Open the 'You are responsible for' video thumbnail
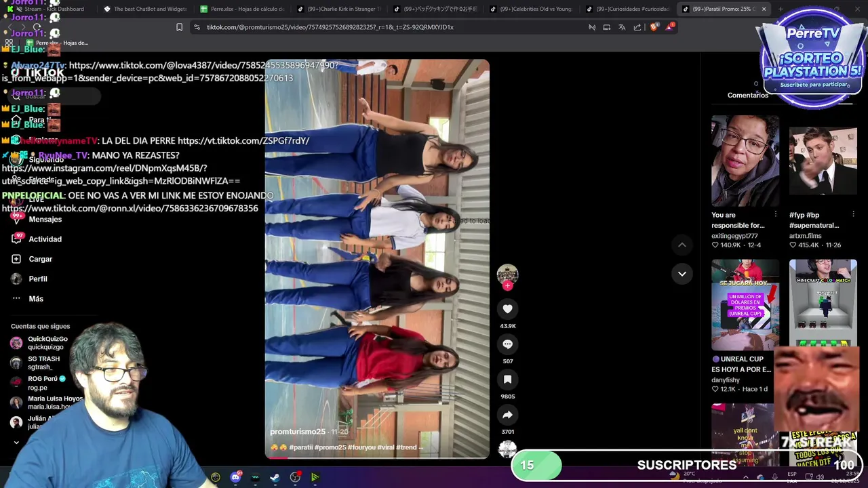The image size is (868, 488). [x=745, y=161]
